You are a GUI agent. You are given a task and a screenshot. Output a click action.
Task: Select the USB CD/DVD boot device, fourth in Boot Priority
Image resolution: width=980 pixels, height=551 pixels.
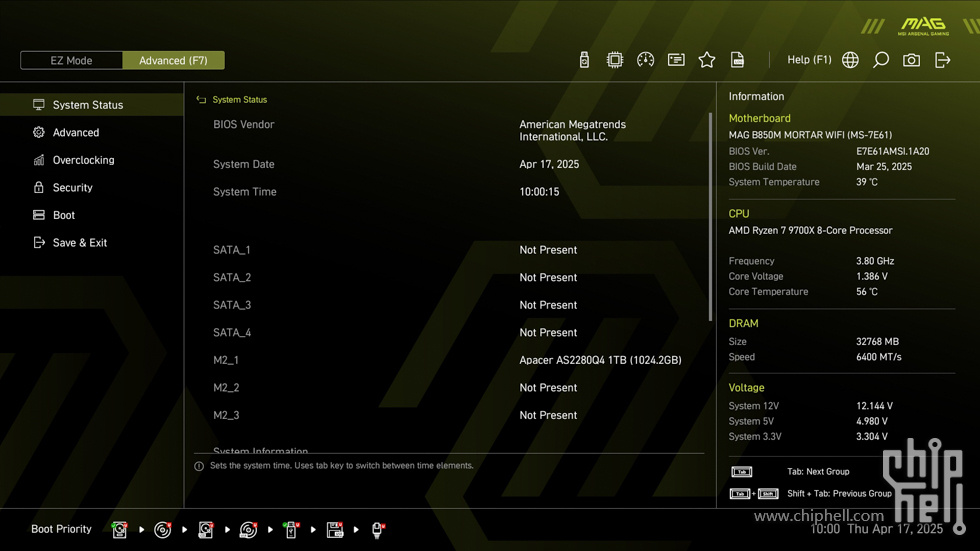[x=248, y=530]
